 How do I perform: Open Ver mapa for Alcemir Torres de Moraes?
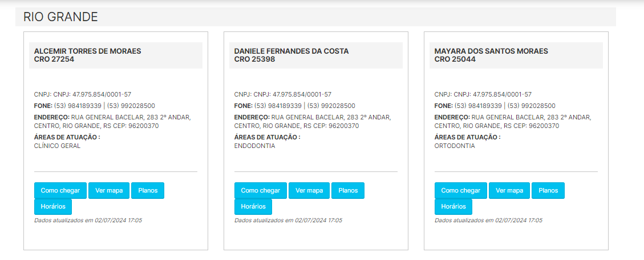[x=109, y=190]
